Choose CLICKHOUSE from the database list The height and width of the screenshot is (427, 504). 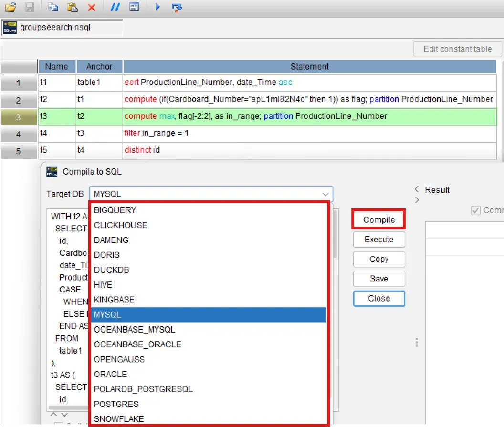click(209, 225)
